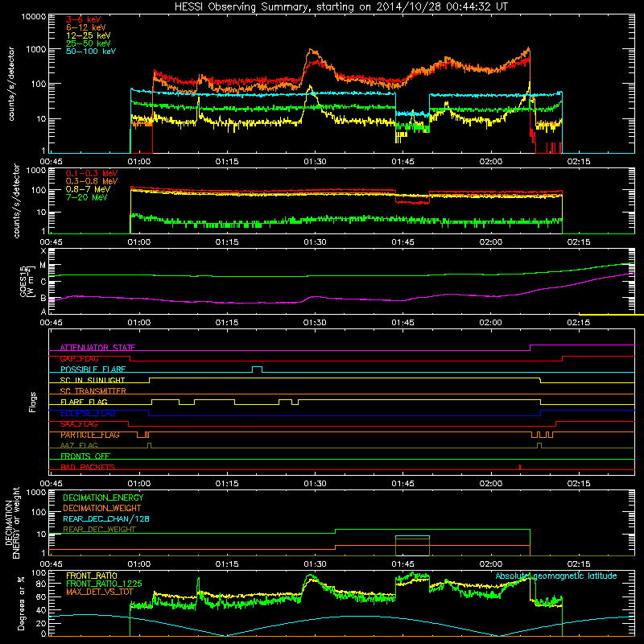This screenshot has height=644, width=644.
Task: Select the 25-50 keV legend label
Action: coord(89,43)
